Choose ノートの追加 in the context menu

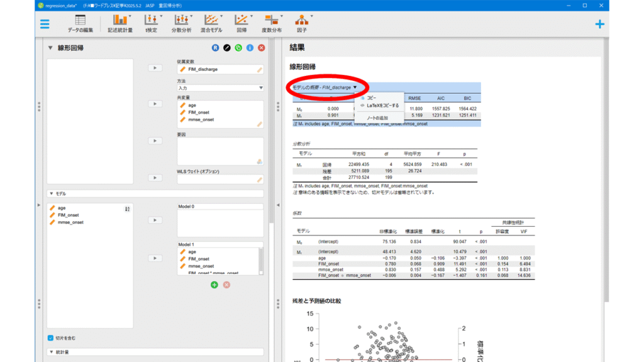click(x=377, y=118)
